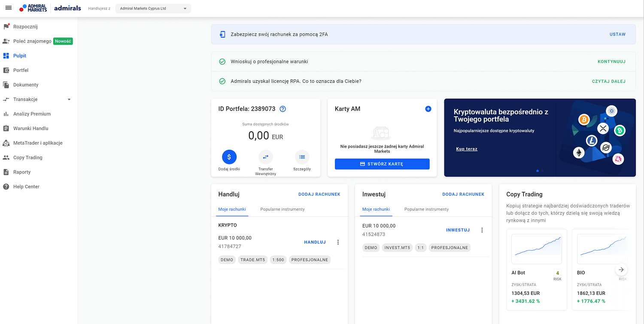The width and height of the screenshot is (644, 324).
Task: Click the Litecoin icon in crypto banner
Action: pos(592,140)
